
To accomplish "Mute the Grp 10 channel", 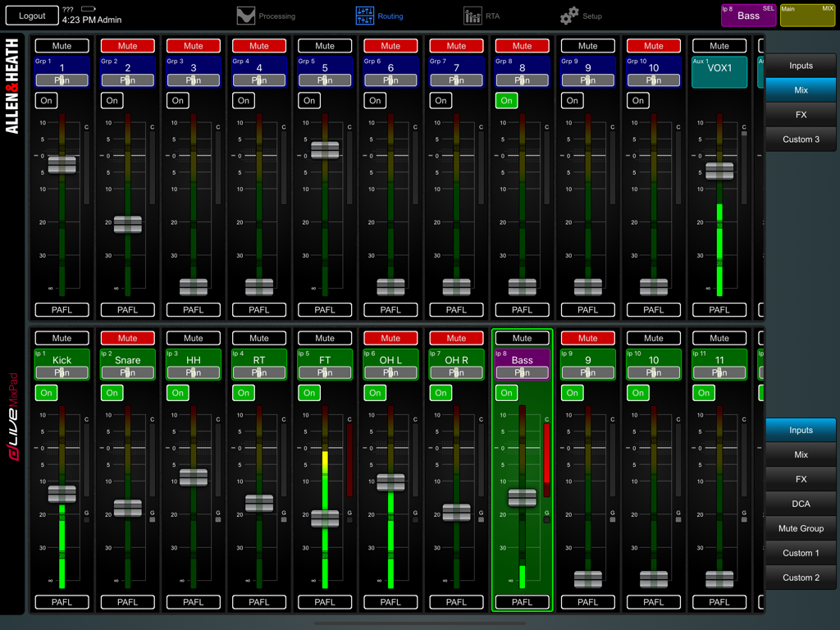I will point(653,45).
